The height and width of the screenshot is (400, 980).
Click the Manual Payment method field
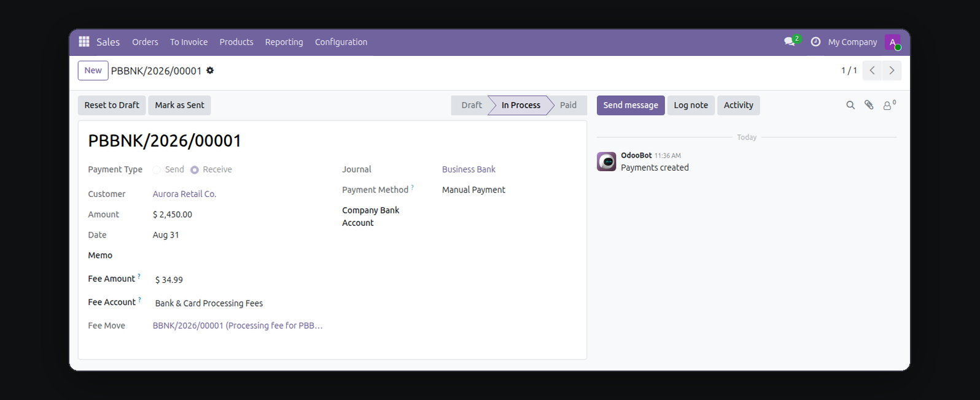pyautogui.click(x=473, y=190)
